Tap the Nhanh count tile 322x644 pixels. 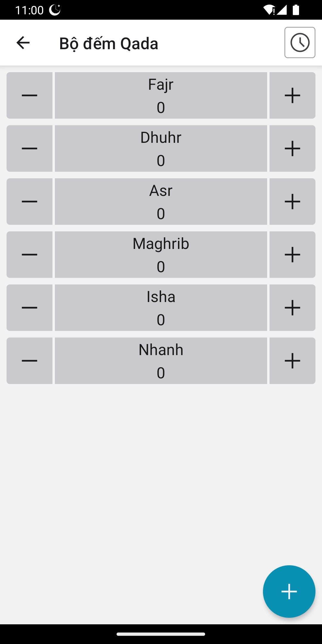pyautogui.click(x=161, y=361)
